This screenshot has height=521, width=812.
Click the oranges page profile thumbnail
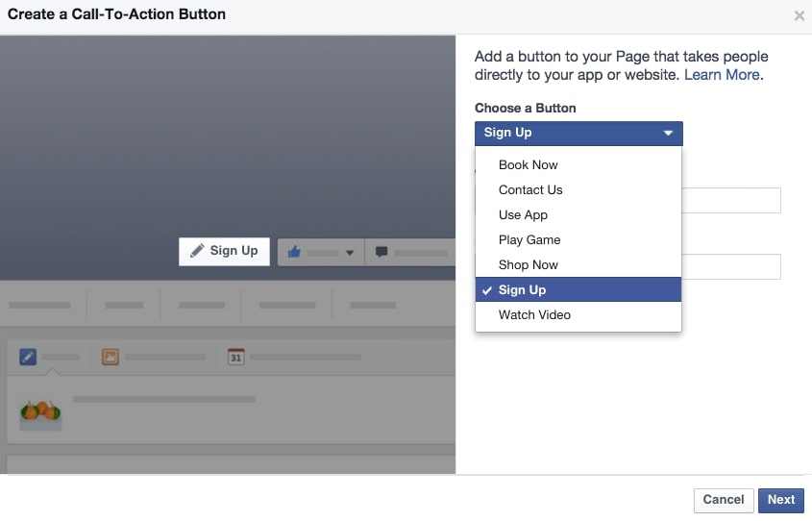40,410
